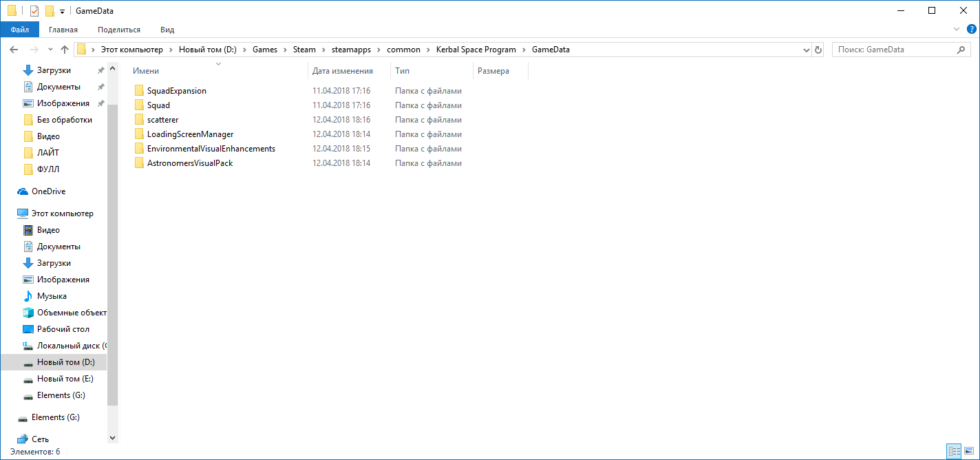Click Этот компьютер in address breadcrumb
Viewport: 980px width, 460px height.
(132, 50)
